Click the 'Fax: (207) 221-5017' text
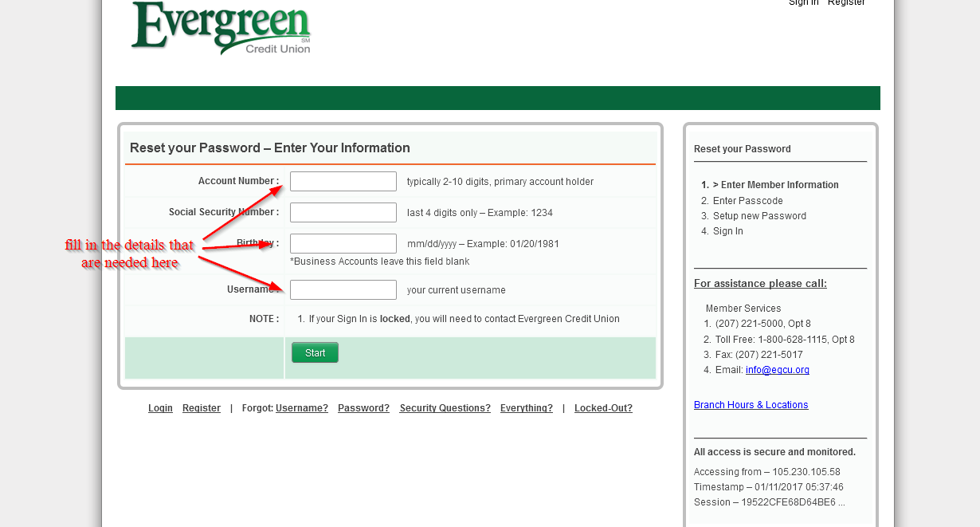This screenshot has height=527, width=980. (x=759, y=355)
